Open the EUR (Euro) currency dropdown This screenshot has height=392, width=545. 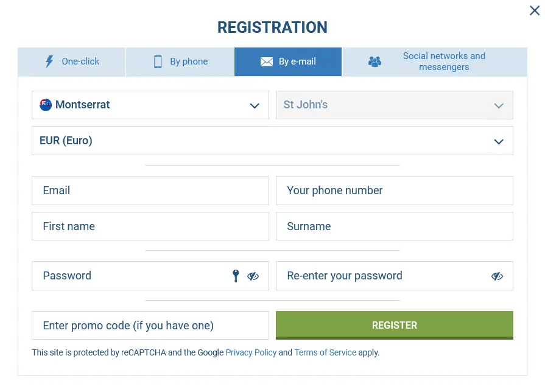[x=498, y=141]
